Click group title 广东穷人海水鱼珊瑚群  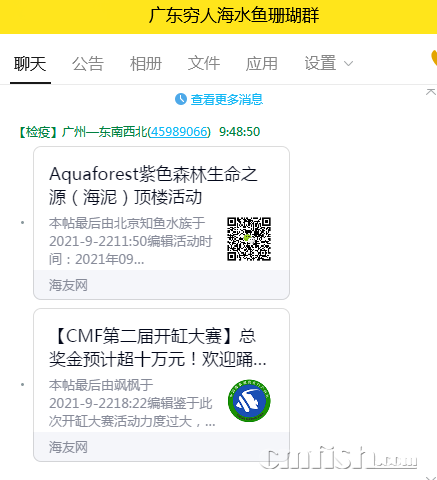pos(234,16)
